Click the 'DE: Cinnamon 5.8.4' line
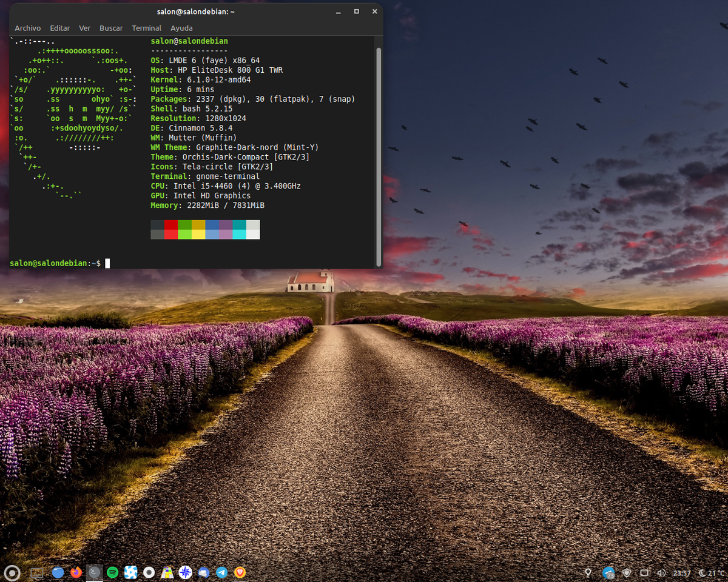This screenshot has width=728, height=582. [192, 128]
